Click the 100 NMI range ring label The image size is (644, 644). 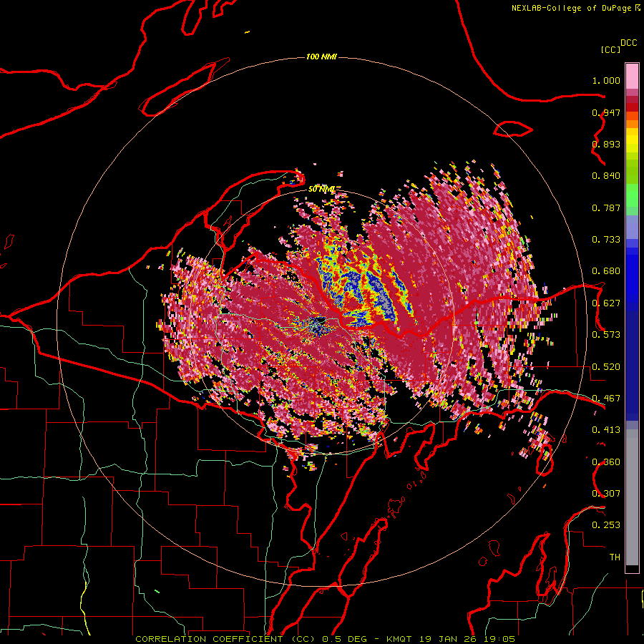(321, 57)
